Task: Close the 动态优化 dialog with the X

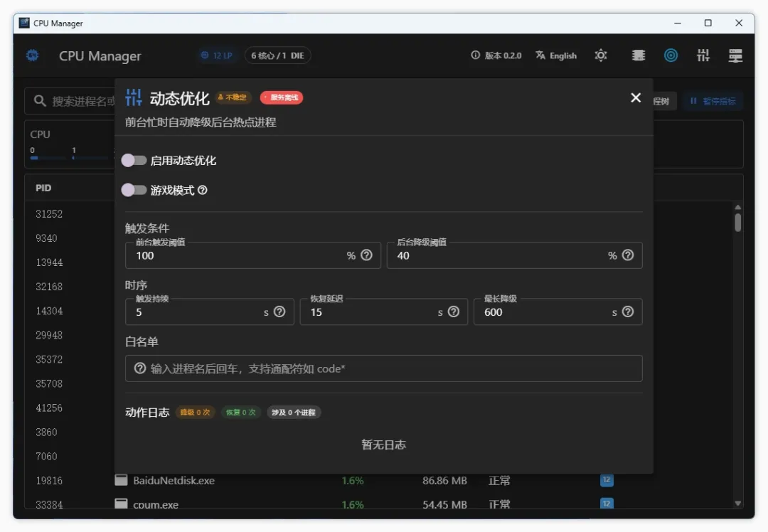Action: tap(636, 98)
